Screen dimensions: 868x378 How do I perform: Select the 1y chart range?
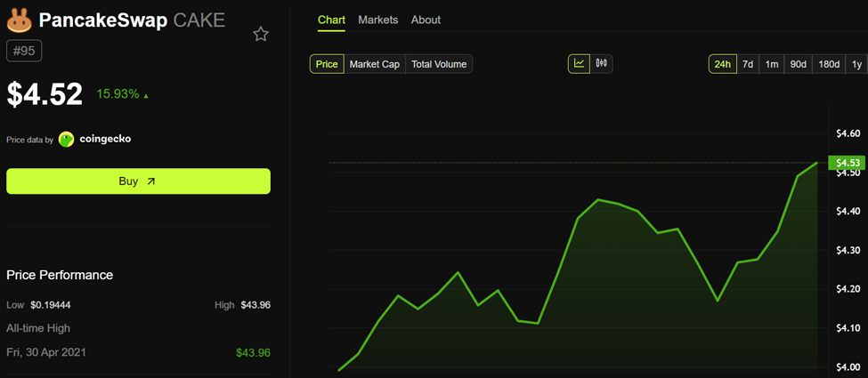pos(856,64)
